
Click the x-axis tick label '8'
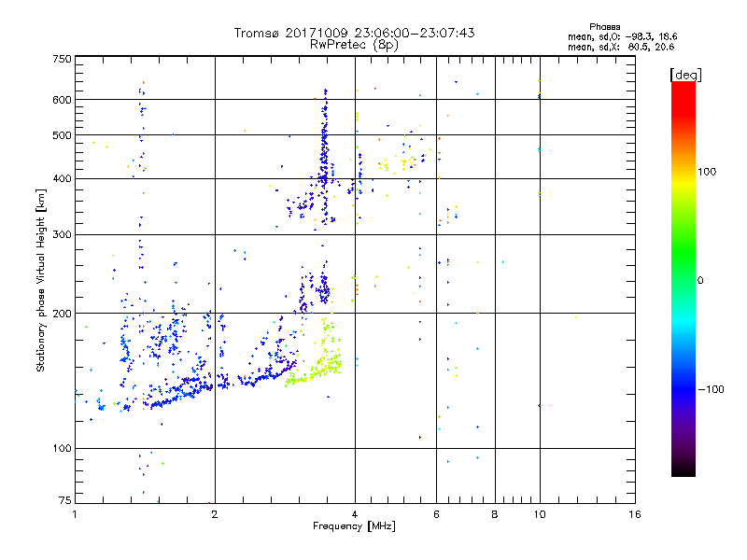[x=495, y=514]
